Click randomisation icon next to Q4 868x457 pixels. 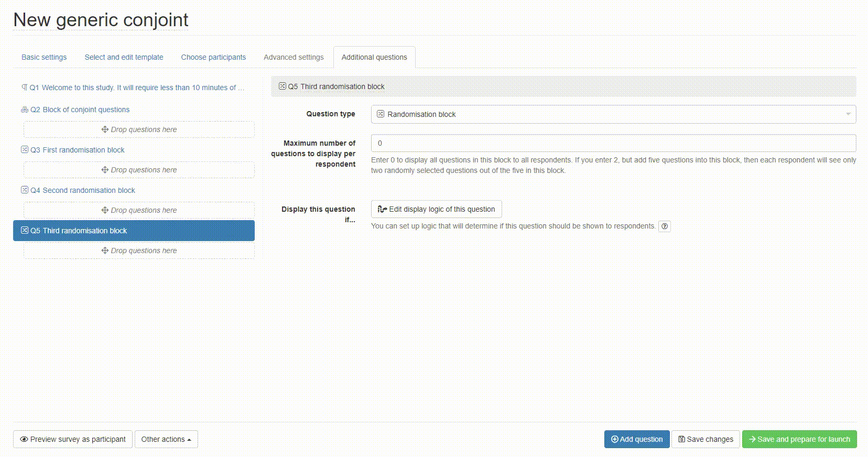point(25,190)
